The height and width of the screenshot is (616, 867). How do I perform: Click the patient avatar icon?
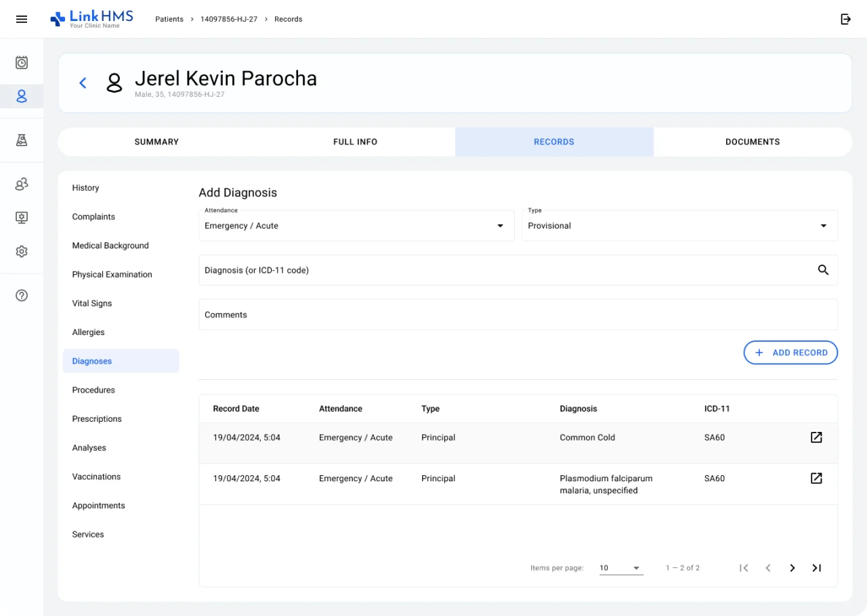click(x=114, y=83)
